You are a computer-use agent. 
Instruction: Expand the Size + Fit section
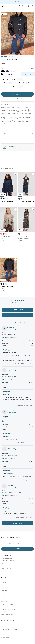click(17, 133)
